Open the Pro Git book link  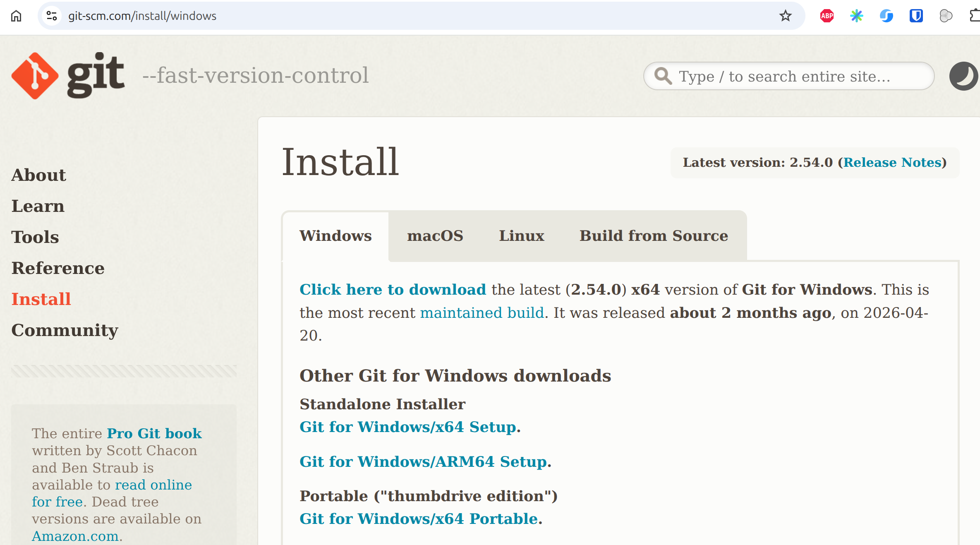coord(154,433)
